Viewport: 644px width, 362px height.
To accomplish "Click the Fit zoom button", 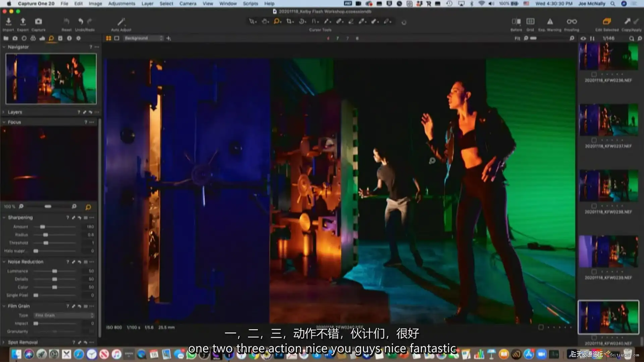I will [x=517, y=39].
